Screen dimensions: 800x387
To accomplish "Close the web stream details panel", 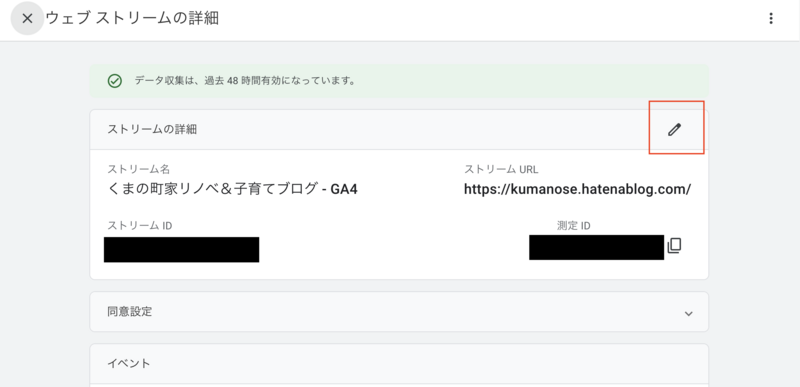I will coord(28,19).
